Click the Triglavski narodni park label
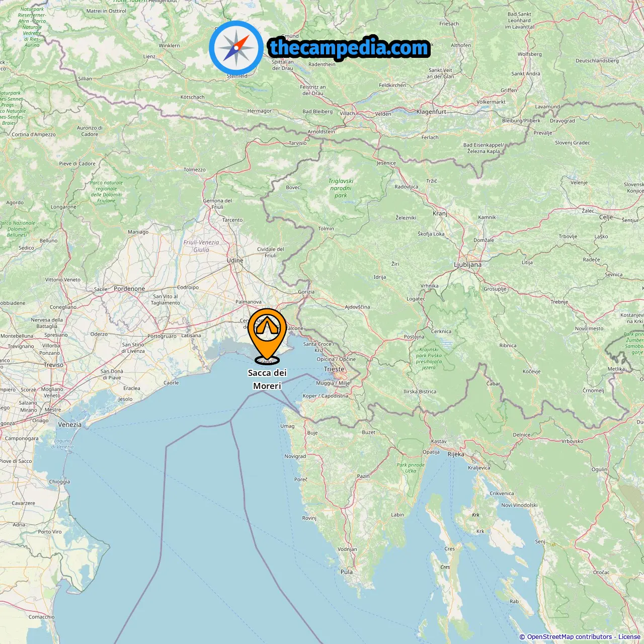 coord(341,188)
